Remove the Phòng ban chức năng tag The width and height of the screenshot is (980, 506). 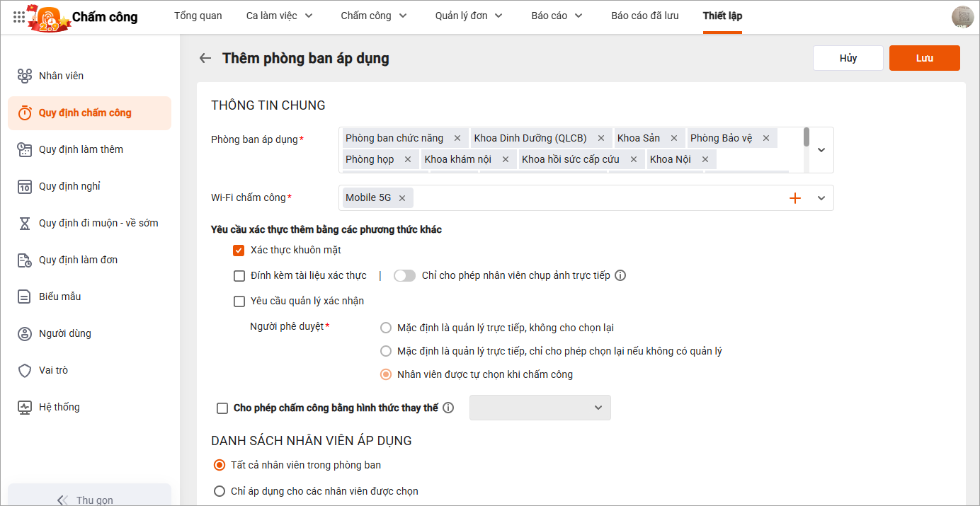click(x=457, y=138)
